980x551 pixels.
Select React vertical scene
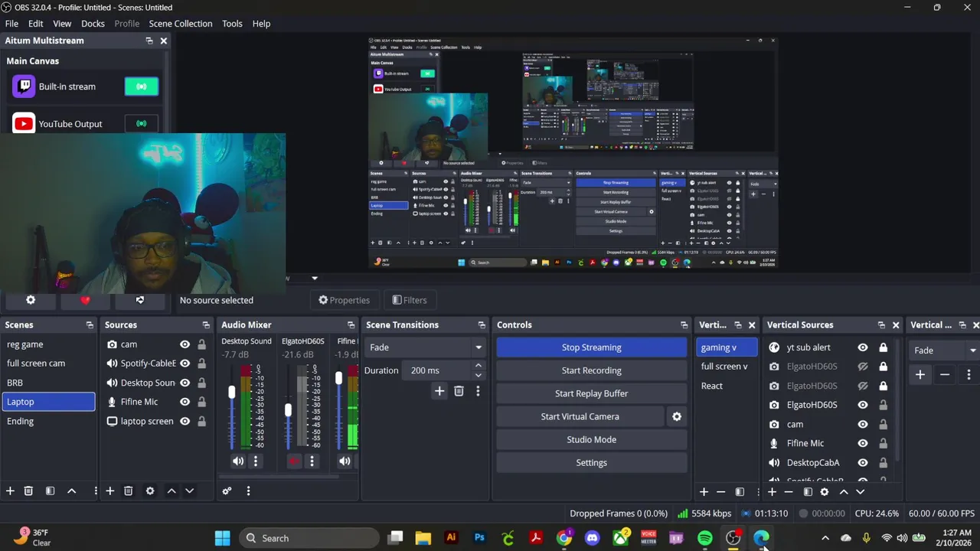[727, 386]
